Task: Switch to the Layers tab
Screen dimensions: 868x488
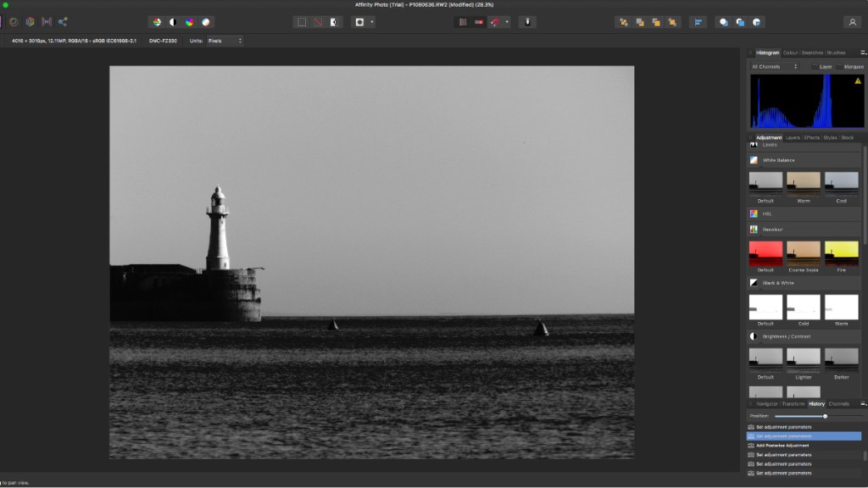Action: (793, 137)
